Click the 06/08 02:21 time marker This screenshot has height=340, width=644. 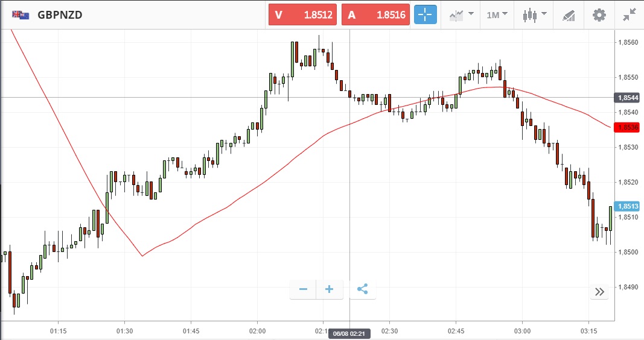tap(349, 333)
